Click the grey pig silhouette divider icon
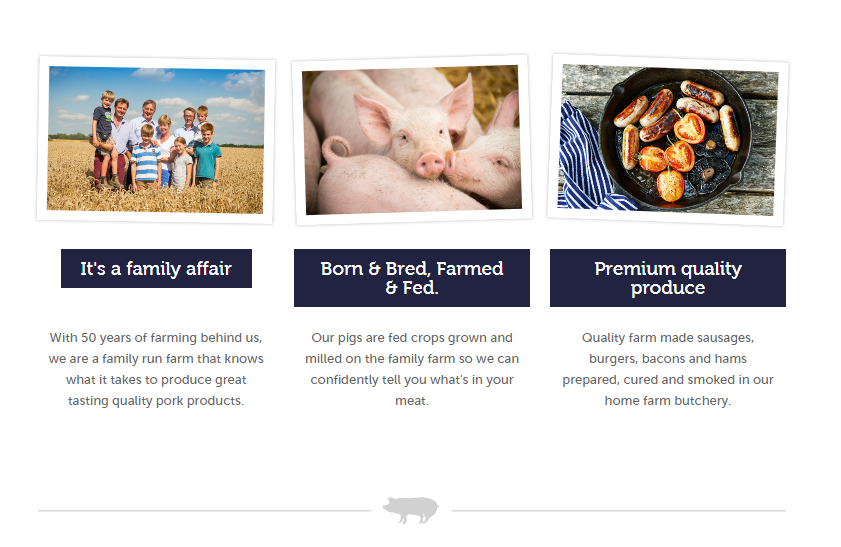 coord(411,509)
